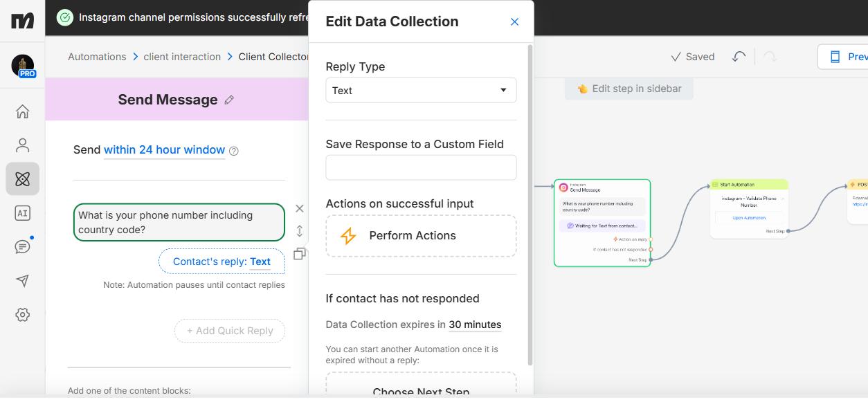The image size is (868, 402).
Task: Open Live Chat in the sidebar
Action: (22, 246)
